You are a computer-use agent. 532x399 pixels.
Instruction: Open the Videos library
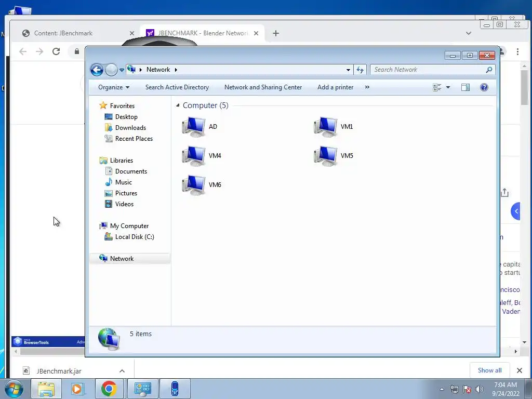(x=124, y=204)
